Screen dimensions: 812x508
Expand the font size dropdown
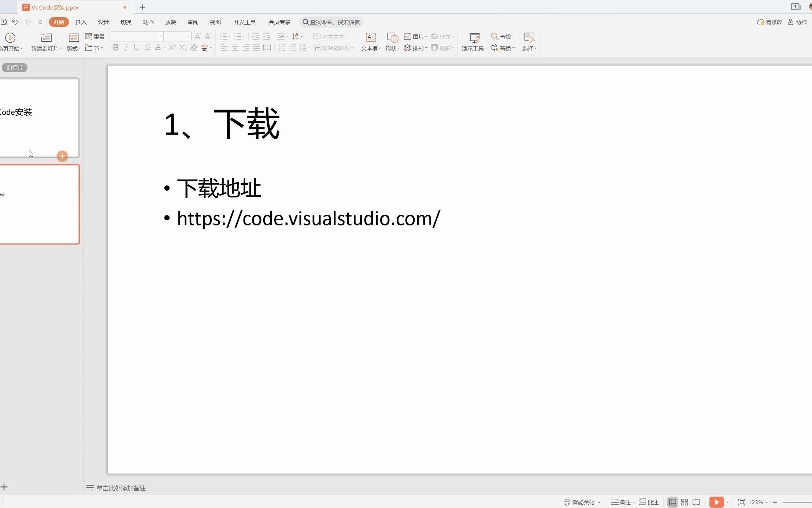[188, 37]
